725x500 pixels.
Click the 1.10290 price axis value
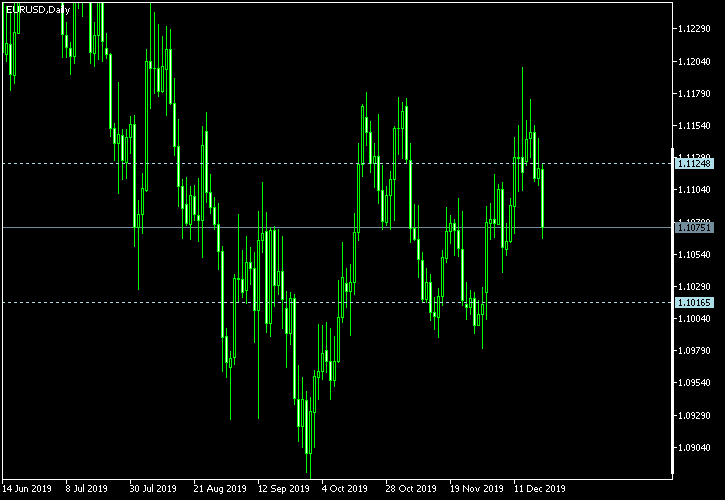[x=694, y=287]
